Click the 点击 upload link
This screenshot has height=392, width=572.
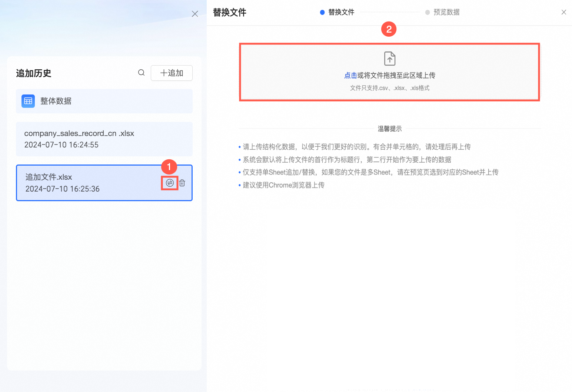tap(350, 76)
